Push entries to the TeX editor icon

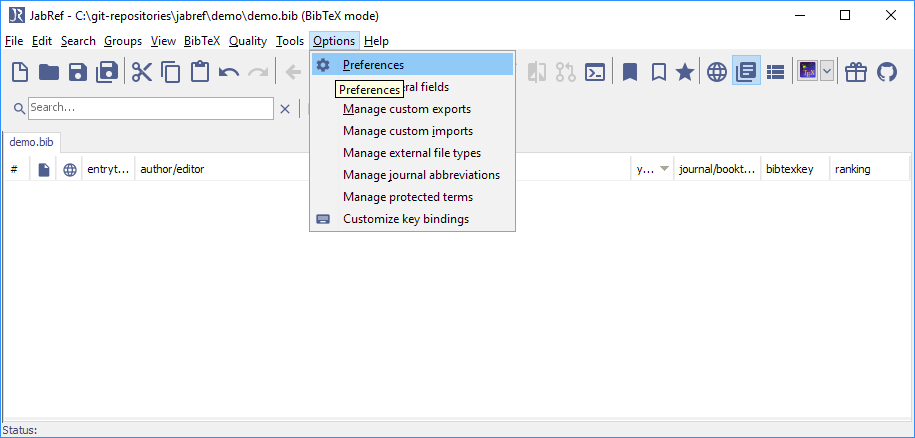[808, 72]
